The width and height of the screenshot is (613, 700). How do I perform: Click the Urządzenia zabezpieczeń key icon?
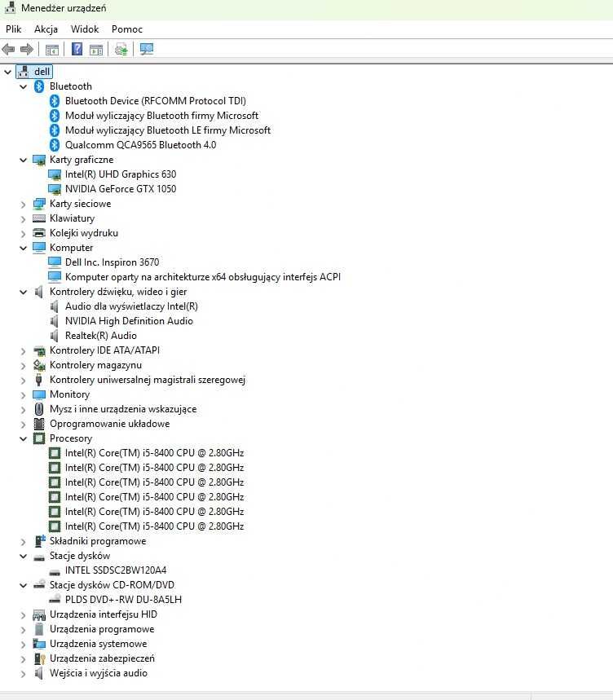[x=39, y=658]
